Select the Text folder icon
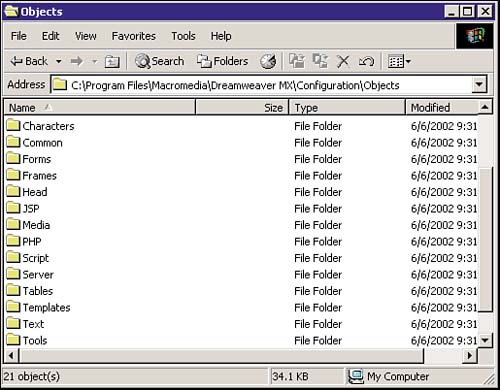Screen dimensions: 500x390 pos(13,323)
